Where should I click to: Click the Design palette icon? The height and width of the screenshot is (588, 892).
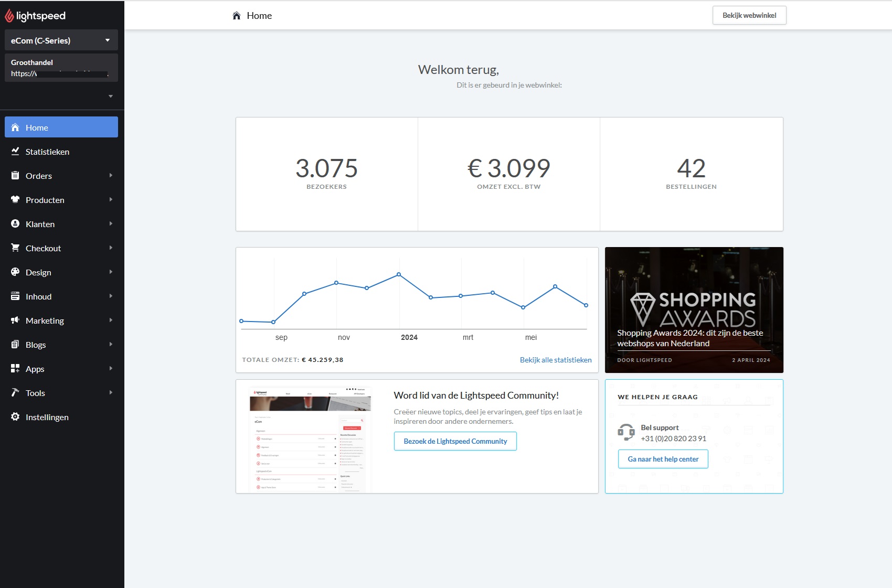pos(15,272)
